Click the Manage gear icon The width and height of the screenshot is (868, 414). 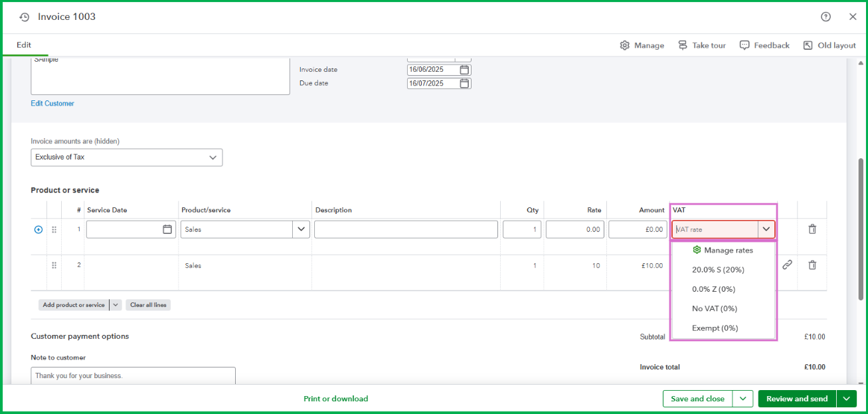click(624, 45)
